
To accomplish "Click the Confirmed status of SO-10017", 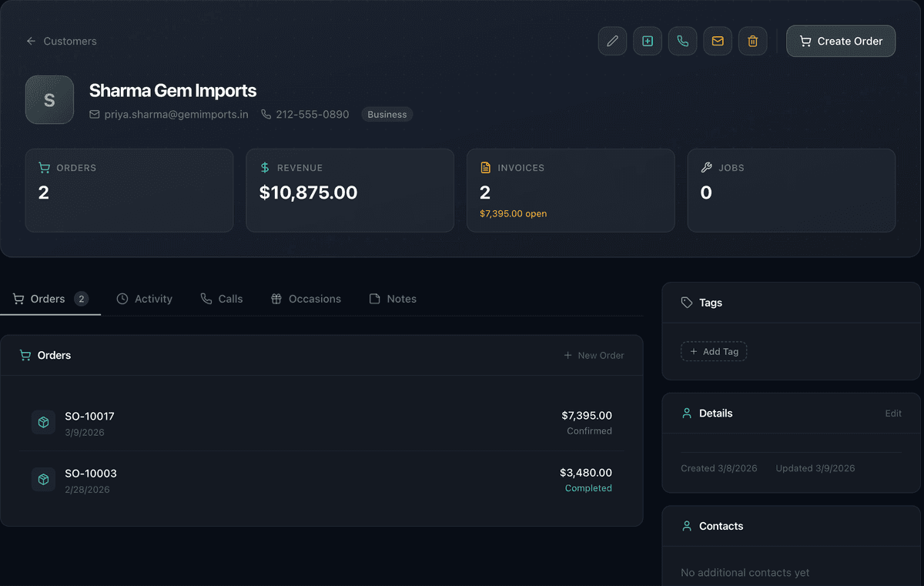I will (x=589, y=431).
